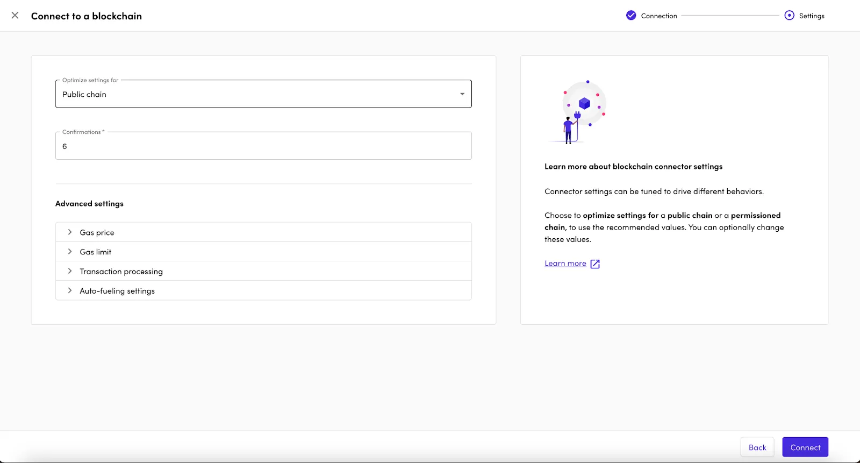Go to the Settings step label

tap(812, 16)
